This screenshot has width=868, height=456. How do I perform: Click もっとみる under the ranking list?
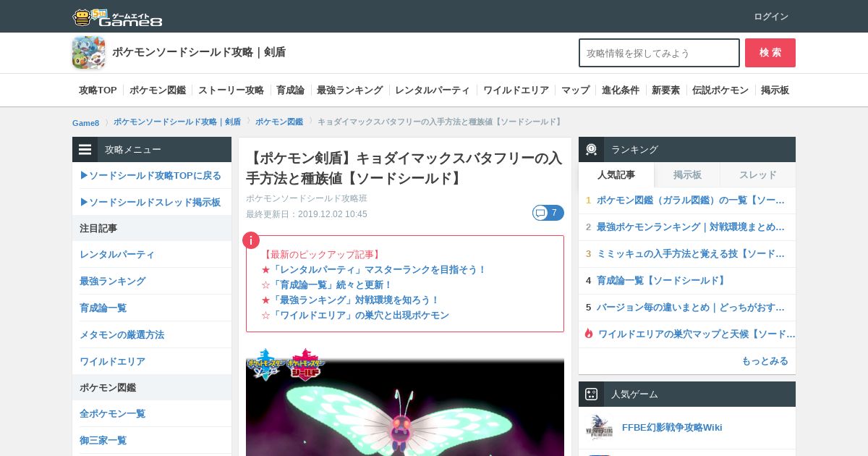(765, 361)
